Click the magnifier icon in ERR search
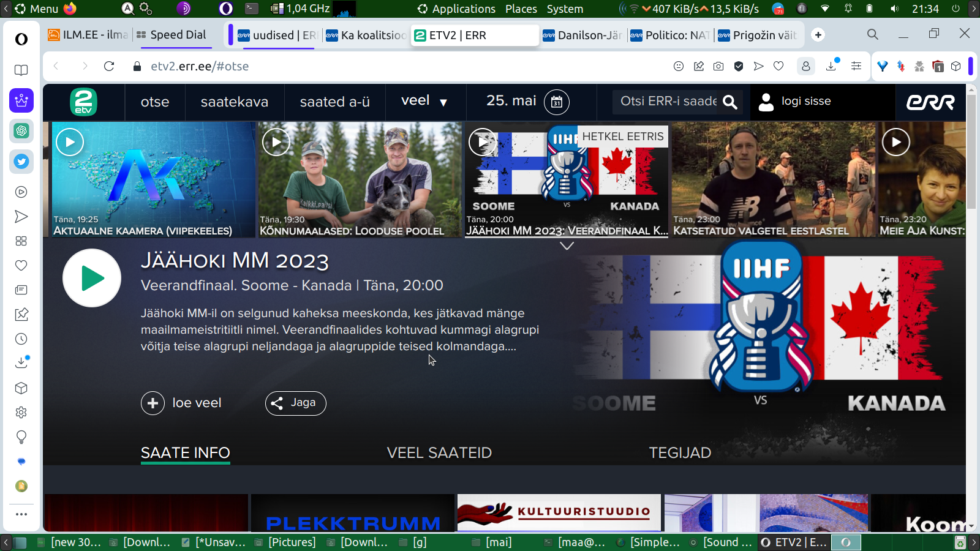980x551 pixels. [730, 102]
